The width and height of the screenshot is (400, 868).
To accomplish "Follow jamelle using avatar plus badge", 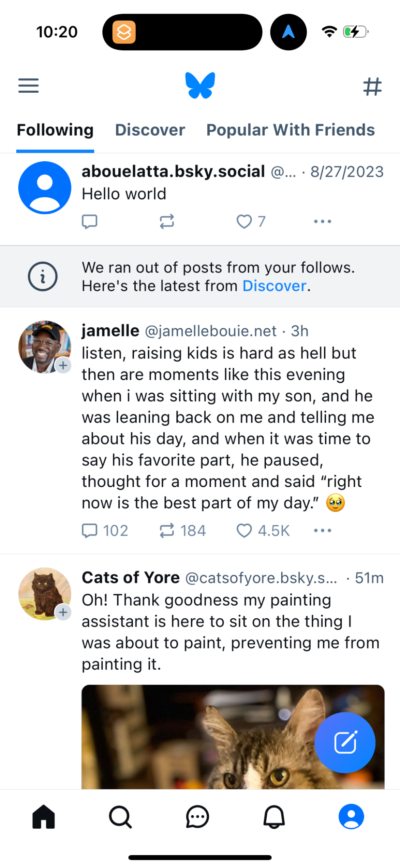I will pyautogui.click(x=63, y=366).
